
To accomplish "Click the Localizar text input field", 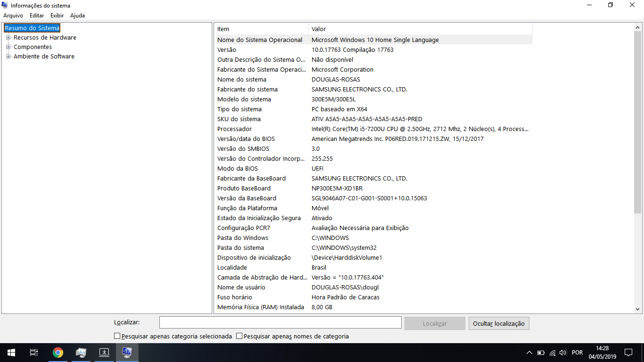I will click(281, 322).
